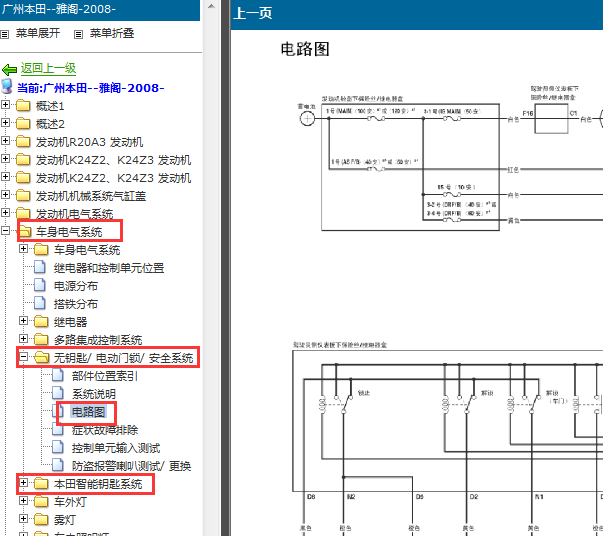Click the folder icon for 车外灯
Screen dimensions: 603x536
pos(41,502)
